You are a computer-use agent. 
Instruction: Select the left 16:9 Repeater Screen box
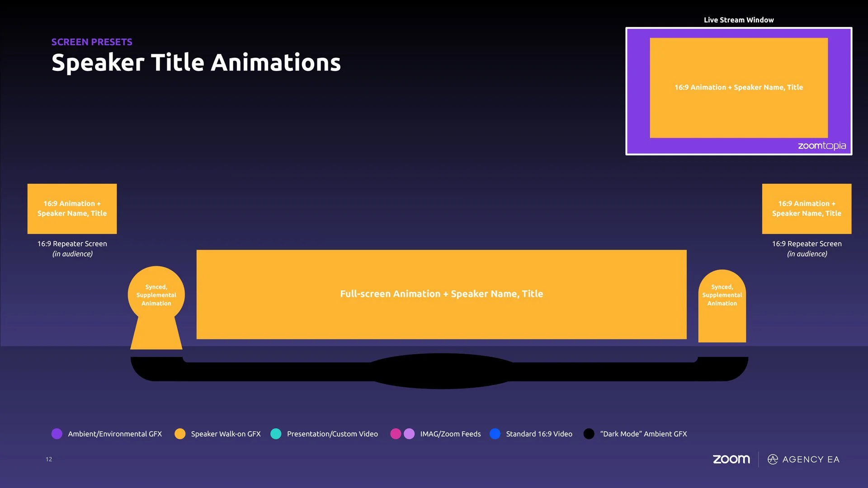point(72,209)
